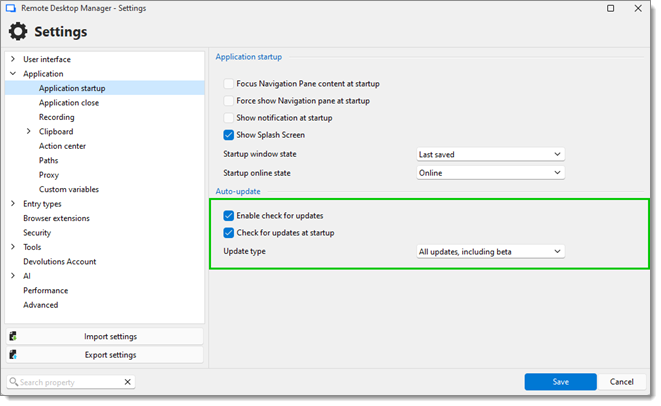The image size is (661, 406).
Task: Open the Startup online state dropdown
Action: (x=490, y=173)
